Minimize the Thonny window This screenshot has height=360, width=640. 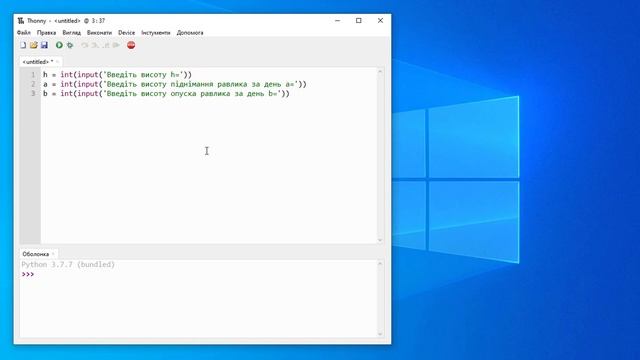click(x=338, y=20)
